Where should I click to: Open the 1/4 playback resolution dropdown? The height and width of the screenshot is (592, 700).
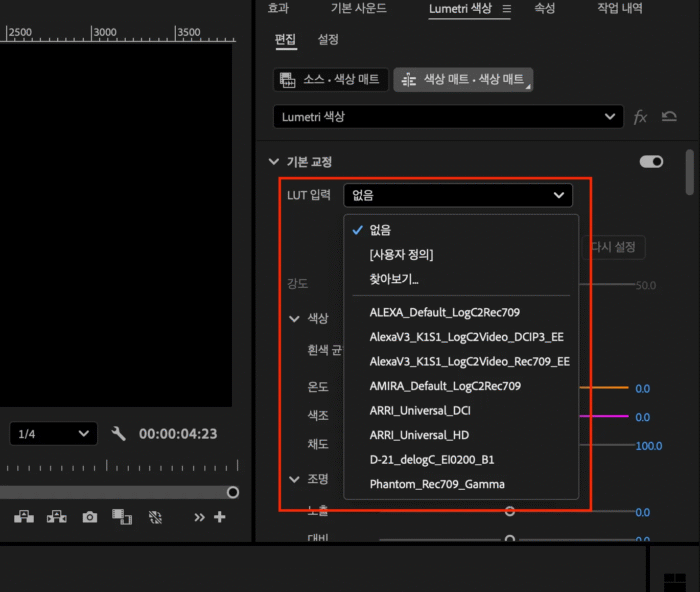click(x=54, y=434)
